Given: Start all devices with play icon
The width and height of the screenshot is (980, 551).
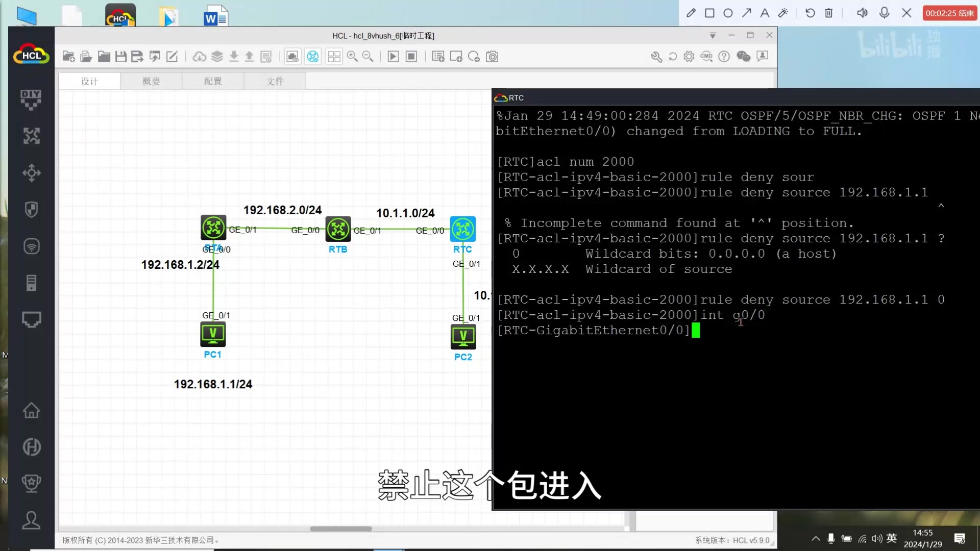Looking at the screenshot, I should tap(393, 57).
